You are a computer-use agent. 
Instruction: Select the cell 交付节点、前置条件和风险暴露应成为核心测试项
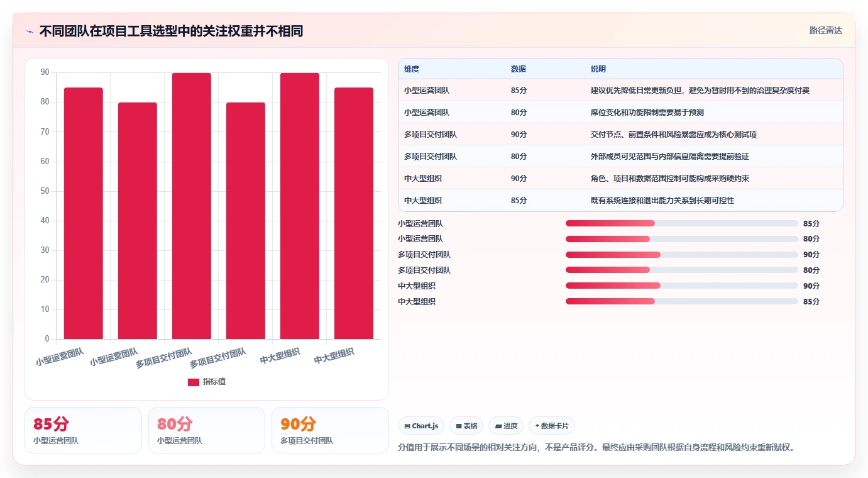tap(674, 135)
